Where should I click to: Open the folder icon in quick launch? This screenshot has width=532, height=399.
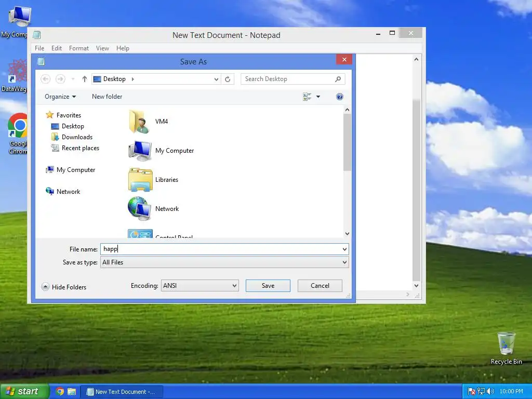72,392
